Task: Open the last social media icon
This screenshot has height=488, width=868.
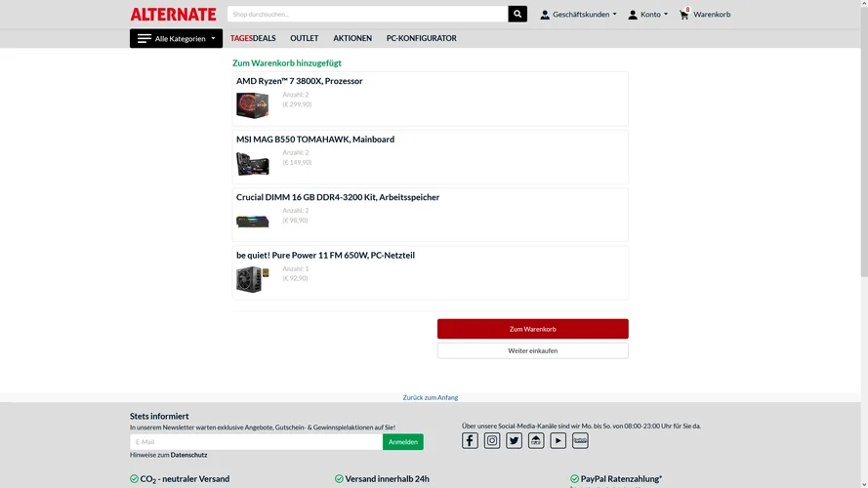Action: tap(580, 440)
